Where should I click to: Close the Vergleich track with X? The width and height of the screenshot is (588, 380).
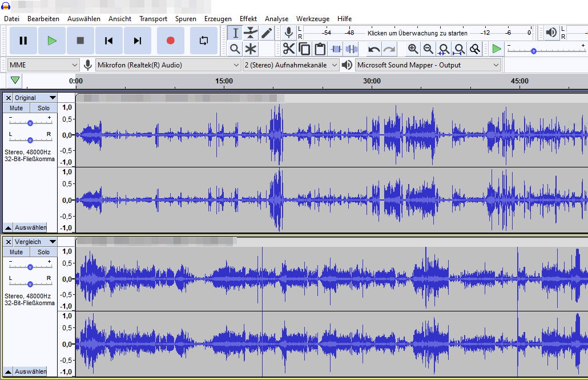pyautogui.click(x=8, y=242)
